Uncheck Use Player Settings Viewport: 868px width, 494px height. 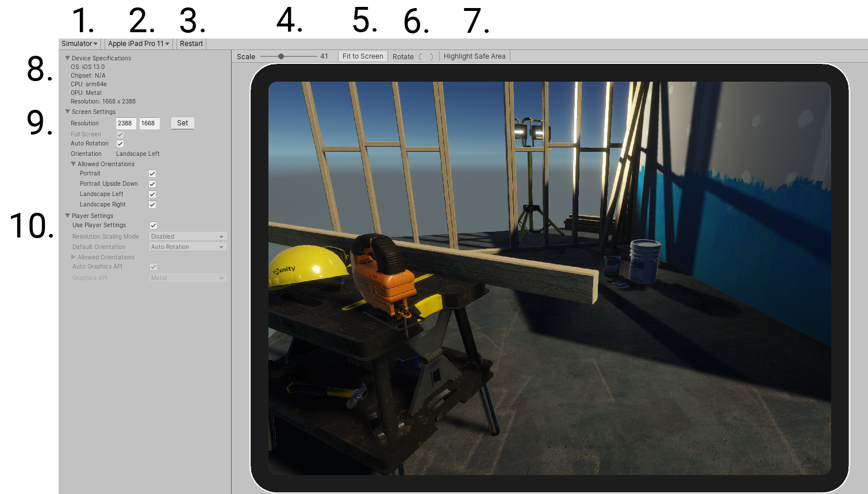coord(152,225)
